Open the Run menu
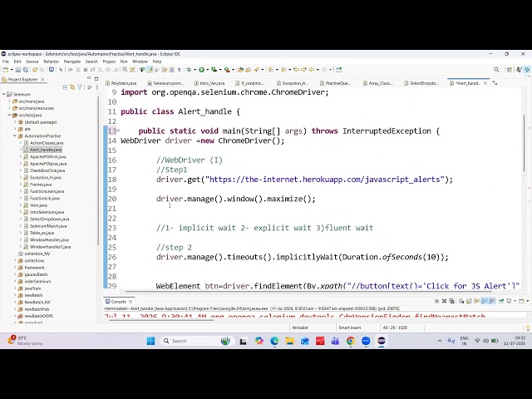Image resolution: width=532 pixels, height=399 pixels. click(x=124, y=62)
